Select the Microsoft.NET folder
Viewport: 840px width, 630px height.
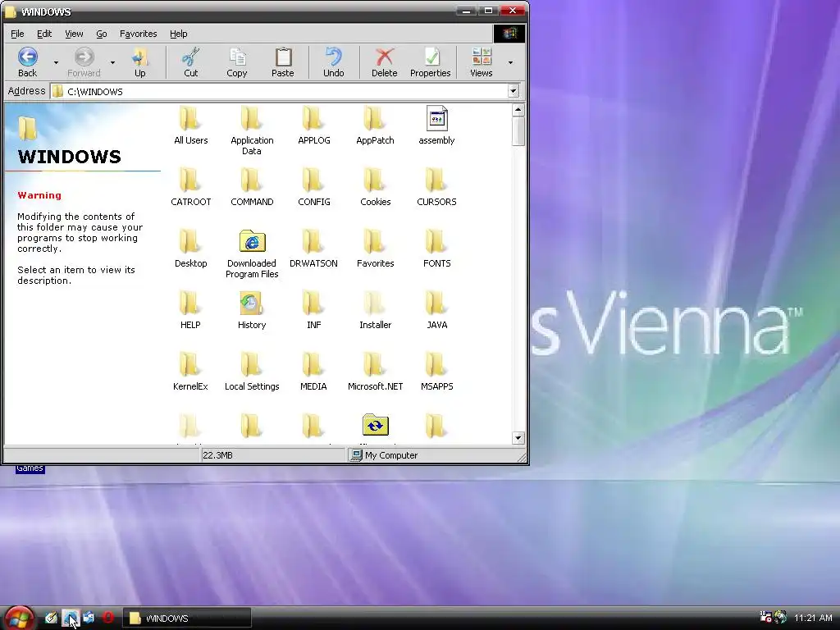(x=375, y=372)
